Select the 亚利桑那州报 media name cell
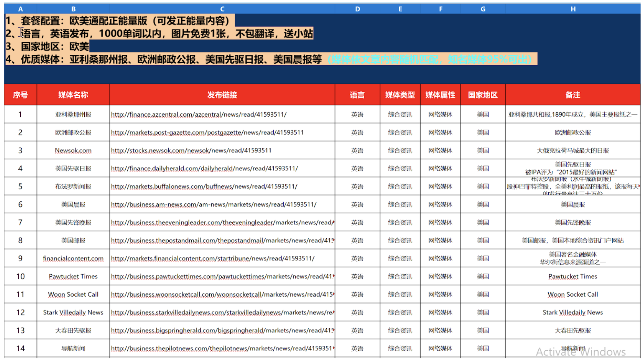 pos(73,114)
